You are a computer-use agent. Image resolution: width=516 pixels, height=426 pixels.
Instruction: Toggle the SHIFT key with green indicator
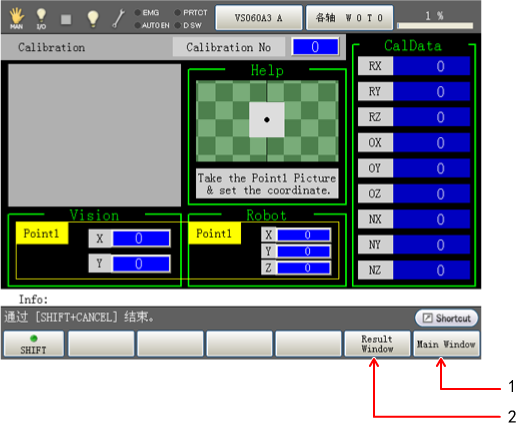click(33, 344)
